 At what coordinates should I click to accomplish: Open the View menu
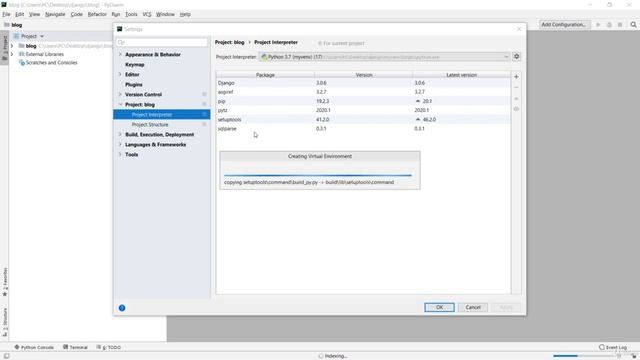[34, 14]
